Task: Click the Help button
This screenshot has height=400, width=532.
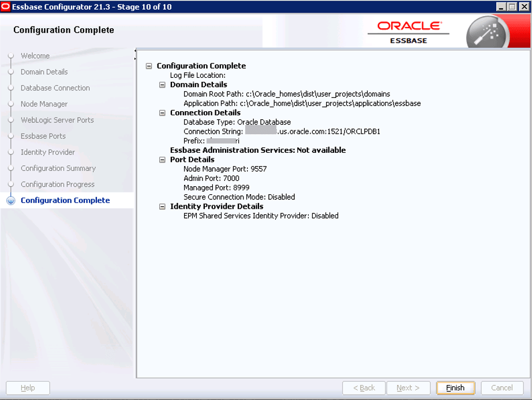Action: (x=28, y=388)
